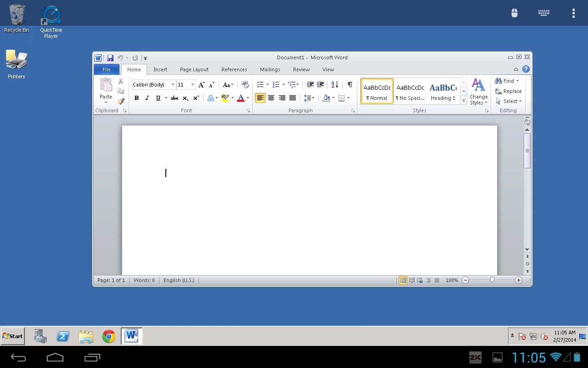
Task: Click the Sort A-Z icon
Action: click(x=334, y=85)
